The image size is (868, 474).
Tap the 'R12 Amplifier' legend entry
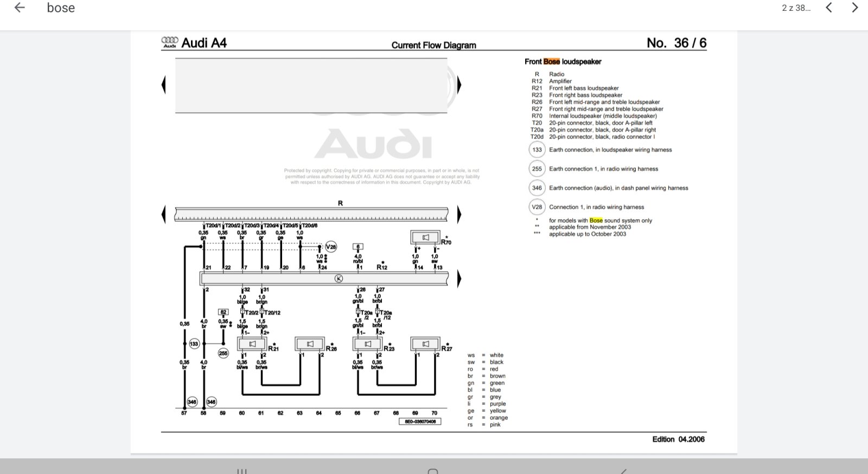(x=552, y=81)
